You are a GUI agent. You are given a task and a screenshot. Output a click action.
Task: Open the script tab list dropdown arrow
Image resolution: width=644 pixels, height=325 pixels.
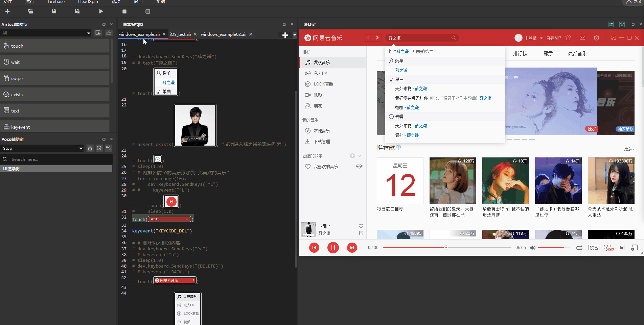click(295, 35)
